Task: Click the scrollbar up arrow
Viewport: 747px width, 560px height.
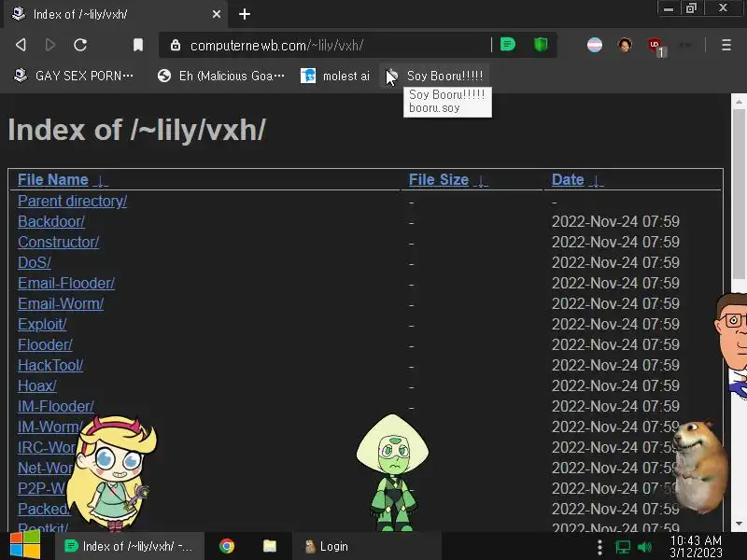Action: [739, 102]
